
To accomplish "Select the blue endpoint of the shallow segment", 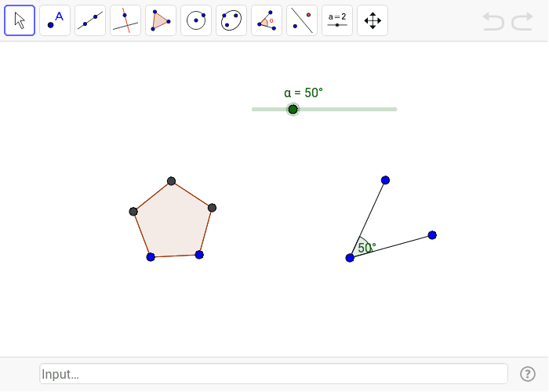I will pos(432,235).
